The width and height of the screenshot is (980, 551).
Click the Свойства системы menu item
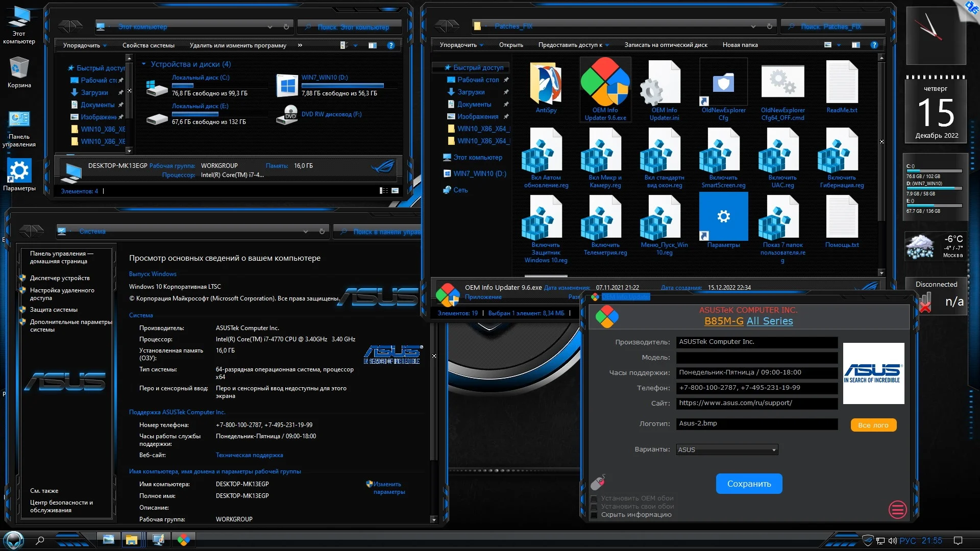(x=148, y=45)
